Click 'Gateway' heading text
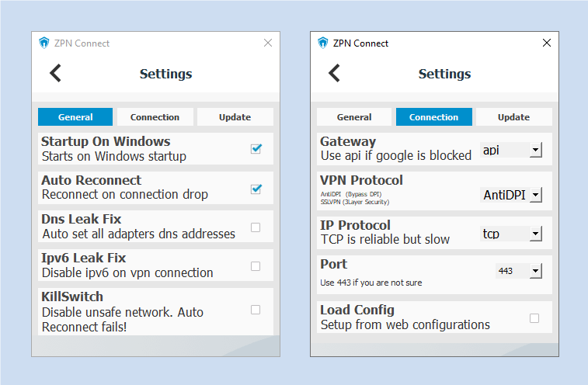 [348, 142]
